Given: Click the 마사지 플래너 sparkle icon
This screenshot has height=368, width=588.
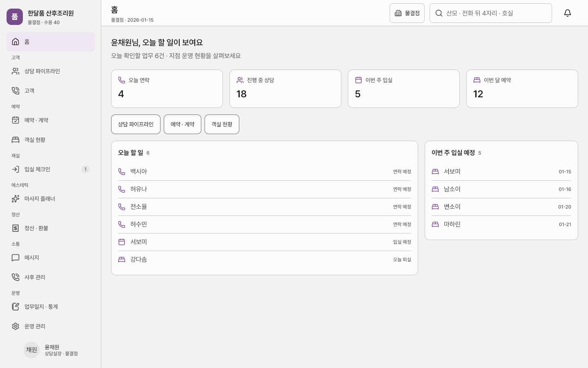Looking at the screenshot, I should [16, 199].
